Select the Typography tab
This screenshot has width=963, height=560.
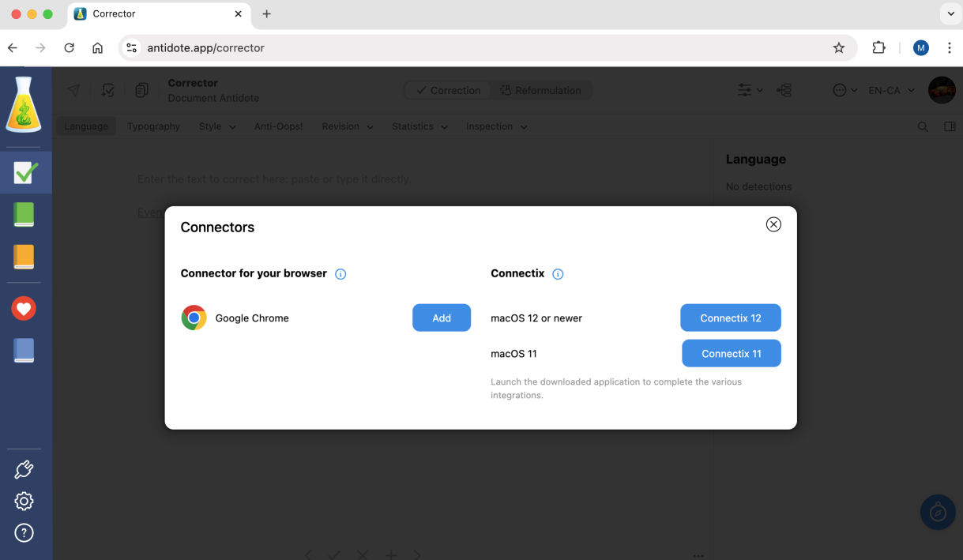(153, 126)
